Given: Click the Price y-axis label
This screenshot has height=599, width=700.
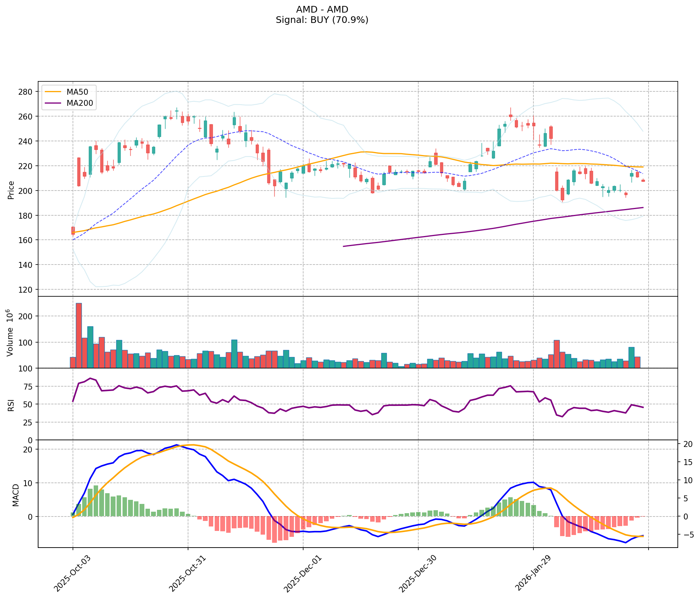Looking at the screenshot, I should pos(11,190).
